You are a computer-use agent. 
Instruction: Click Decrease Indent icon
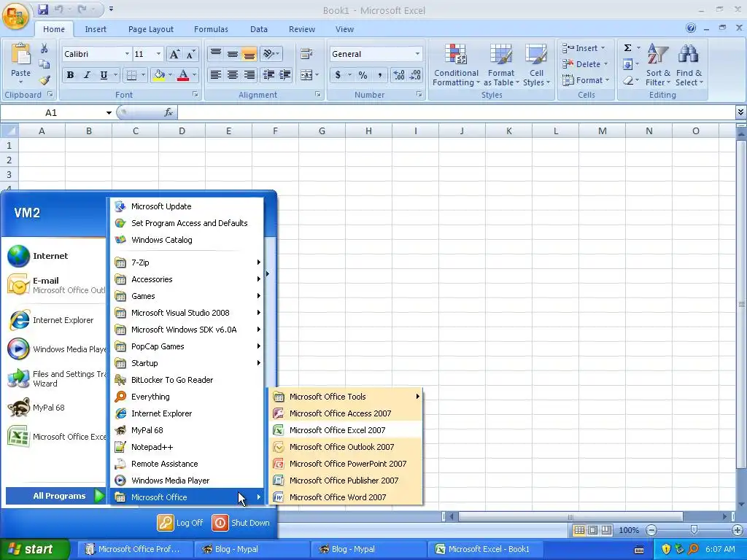(x=268, y=75)
